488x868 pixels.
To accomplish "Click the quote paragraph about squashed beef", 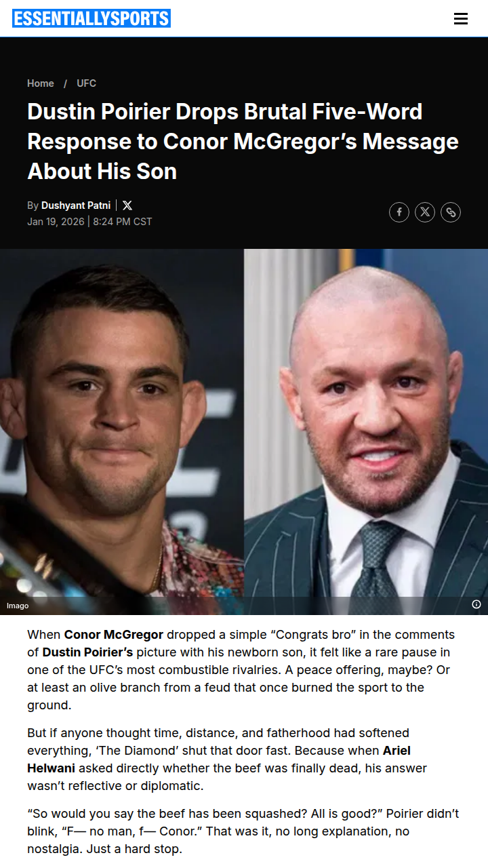I will tap(243, 831).
